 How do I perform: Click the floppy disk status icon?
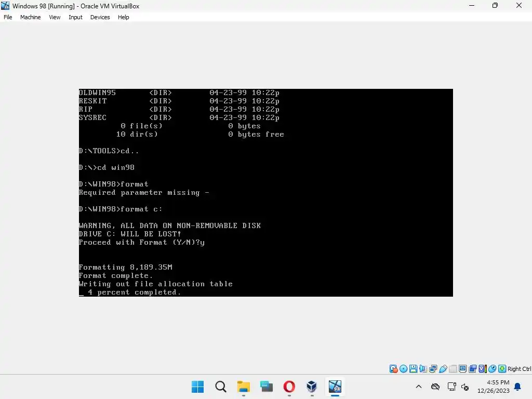(x=413, y=369)
